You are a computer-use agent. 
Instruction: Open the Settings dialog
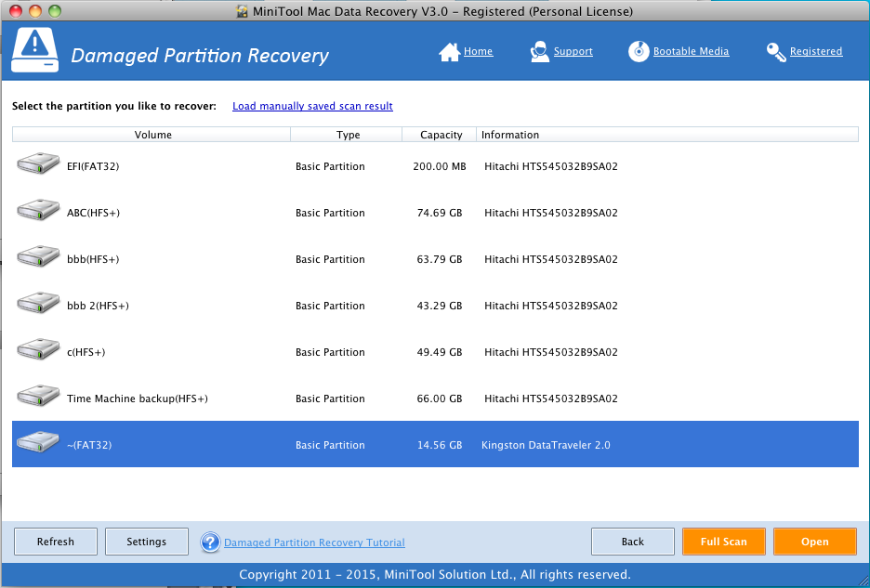[x=146, y=542]
